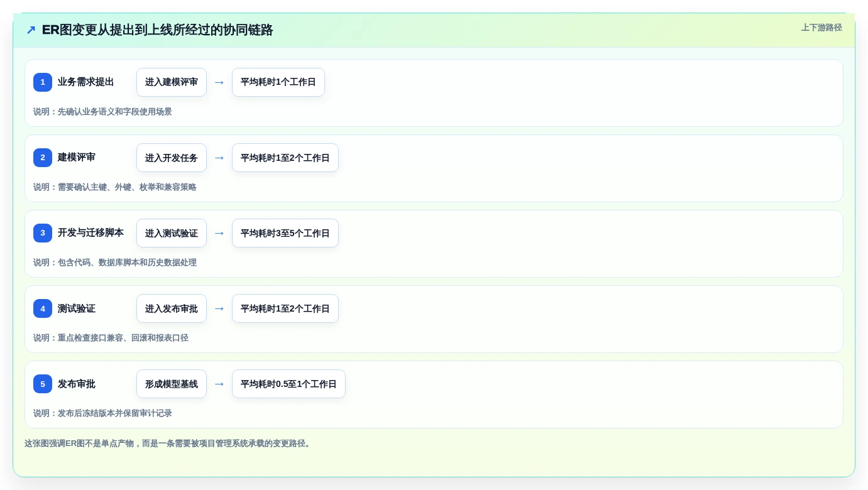
Task: Click the note 包含代码、数据库脚本和历史数据处理
Action: [x=115, y=263]
